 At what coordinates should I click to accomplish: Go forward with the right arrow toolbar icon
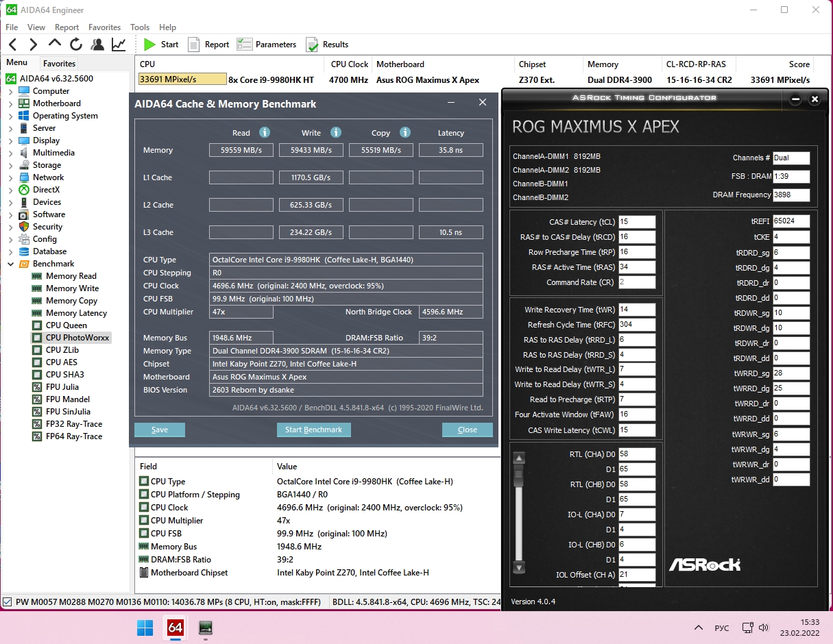tap(33, 45)
